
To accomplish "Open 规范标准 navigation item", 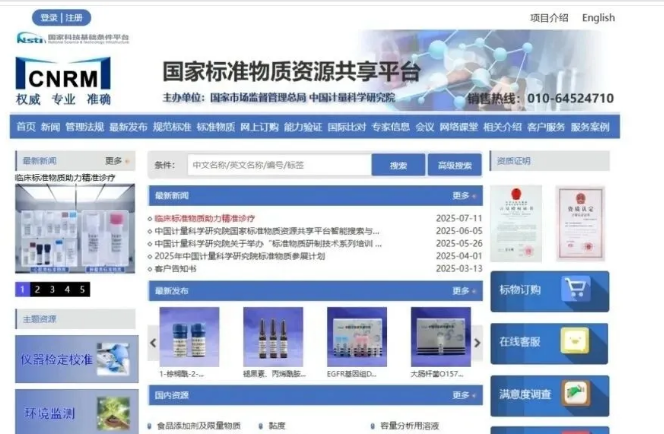I will tap(172, 127).
